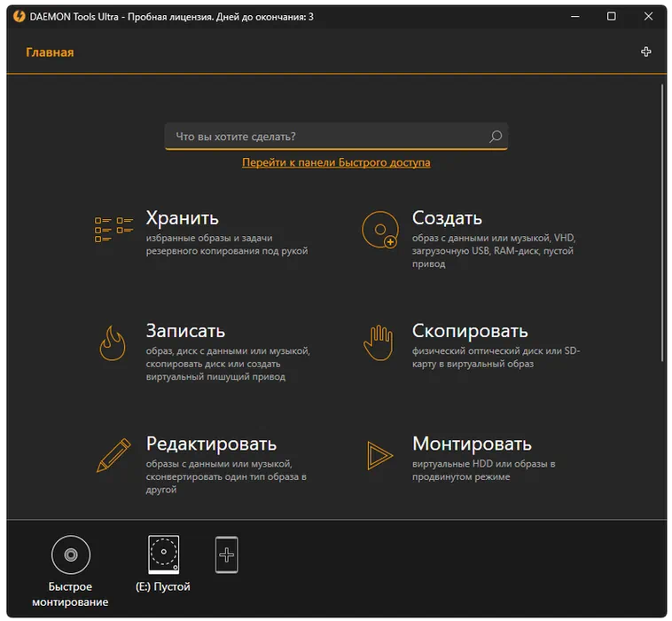672x621 pixels.
Task: Open the Редактировать heading
Action: pyautogui.click(x=211, y=444)
